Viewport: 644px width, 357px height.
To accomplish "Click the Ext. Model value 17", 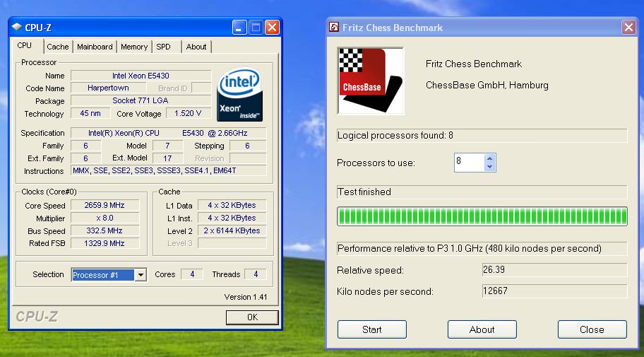I will click(x=167, y=158).
